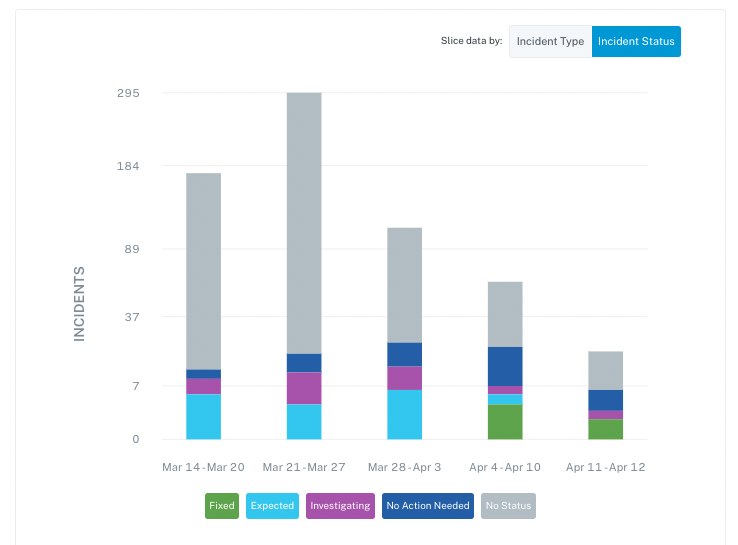Click the Fixed segment in Apr 11-Apr 12 bar
The image size is (738, 545).
605,429
